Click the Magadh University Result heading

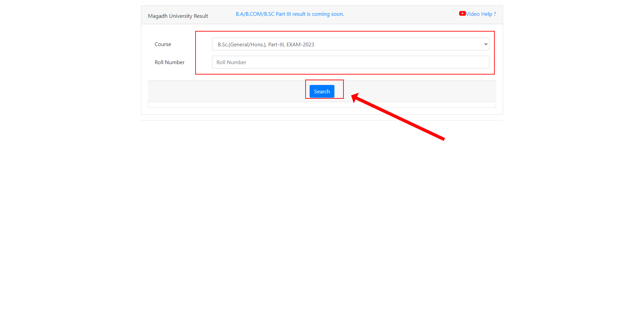click(178, 16)
